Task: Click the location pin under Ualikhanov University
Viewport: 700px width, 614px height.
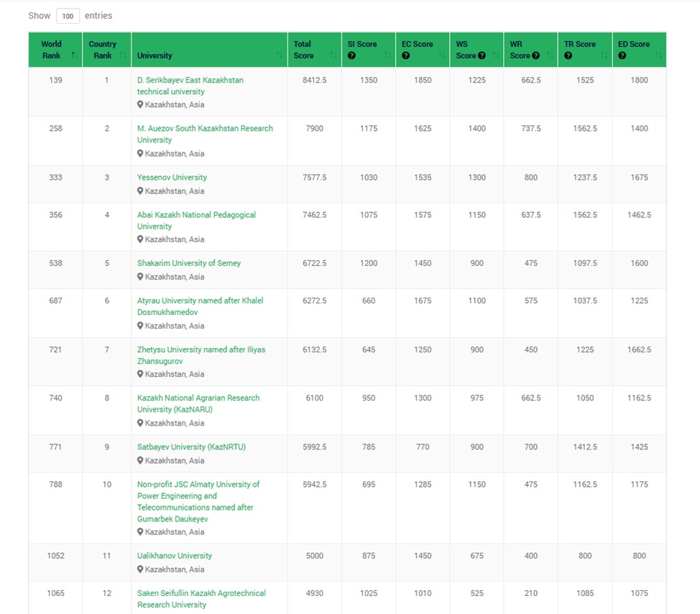Action: 140,569
